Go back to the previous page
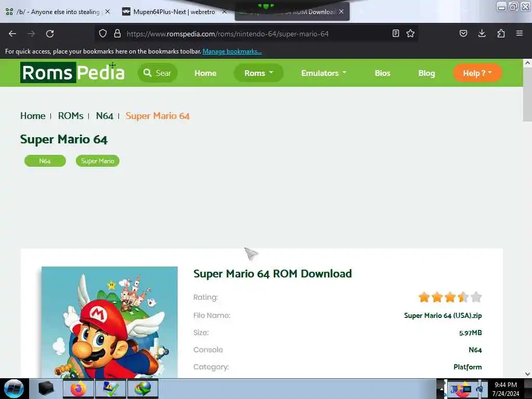The height and width of the screenshot is (399, 532). [x=12, y=34]
